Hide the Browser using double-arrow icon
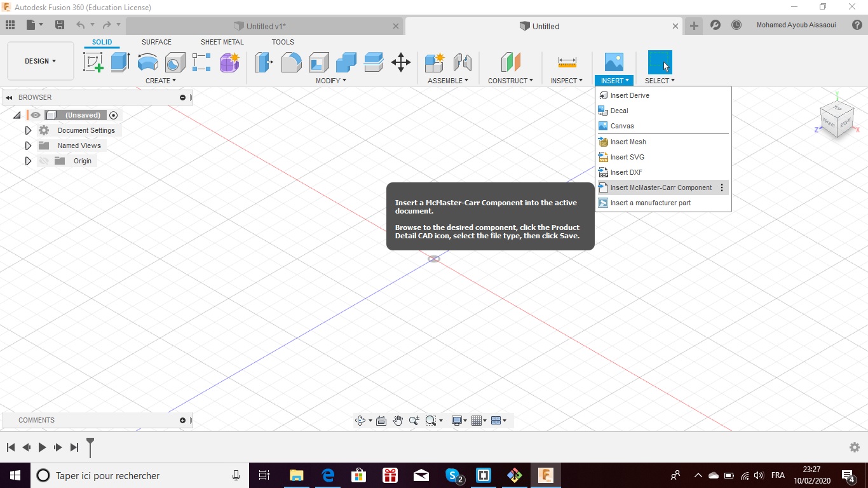This screenshot has height=488, width=868. pyautogui.click(x=9, y=97)
